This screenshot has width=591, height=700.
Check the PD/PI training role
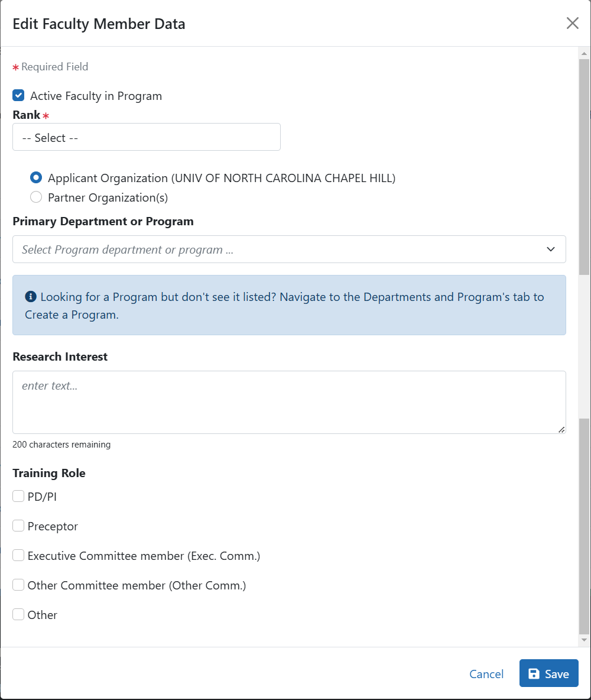(x=18, y=496)
